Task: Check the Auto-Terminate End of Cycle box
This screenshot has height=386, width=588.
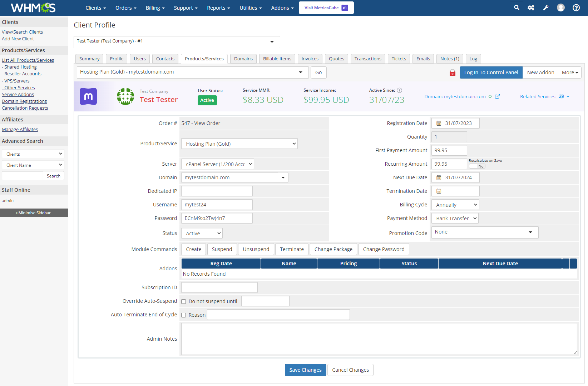Action: (x=184, y=315)
